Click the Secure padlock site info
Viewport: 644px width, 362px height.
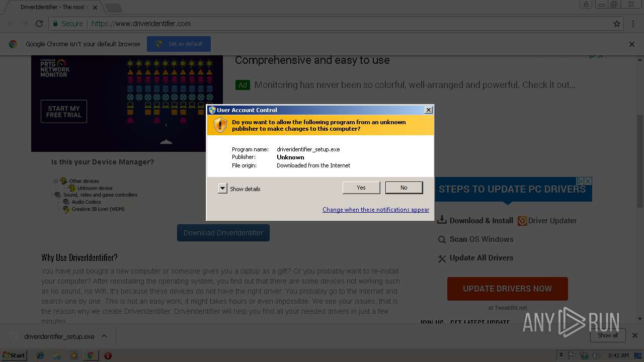point(67,24)
